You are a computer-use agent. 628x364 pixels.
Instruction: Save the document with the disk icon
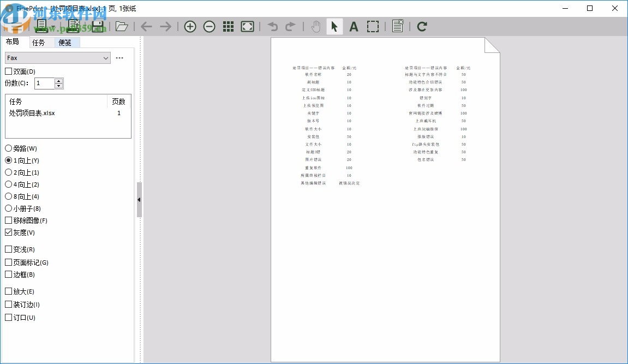tap(98, 26)
